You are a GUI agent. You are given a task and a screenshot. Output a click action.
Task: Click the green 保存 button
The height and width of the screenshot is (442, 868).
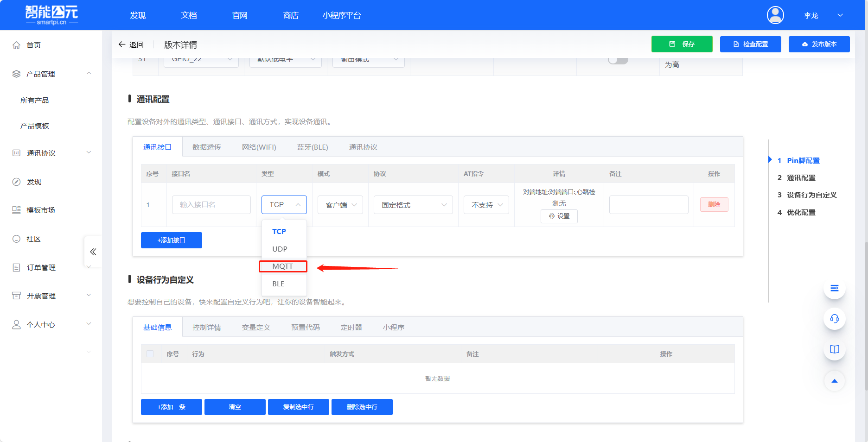682,44
